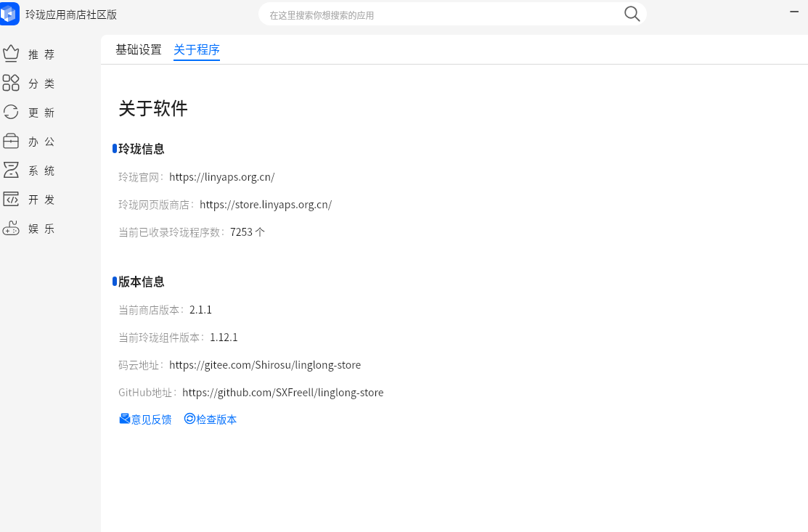Open the 办公 (Office) category icon

click(x=11, y=141)
